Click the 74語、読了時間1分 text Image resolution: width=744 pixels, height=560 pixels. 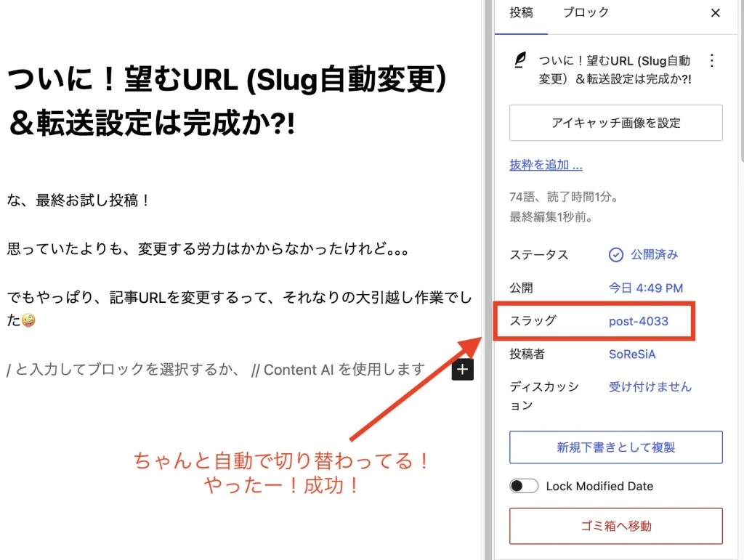(x=564, y=197)
